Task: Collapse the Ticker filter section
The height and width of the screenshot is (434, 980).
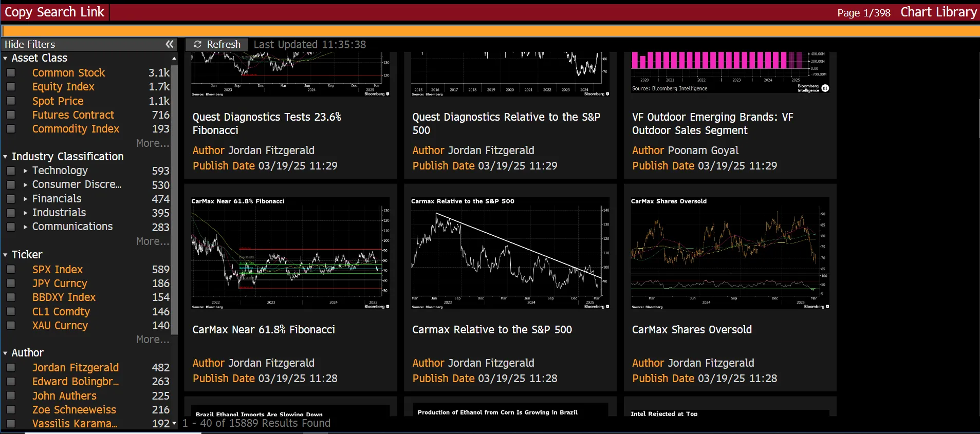Action: pyautogui.click(x=5, y=255)
